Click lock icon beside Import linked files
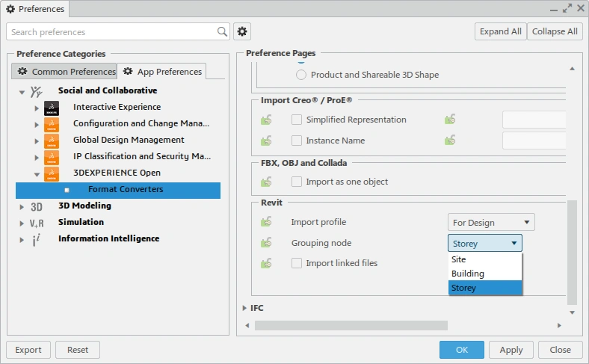589x364 pixels. click(266, 263)
